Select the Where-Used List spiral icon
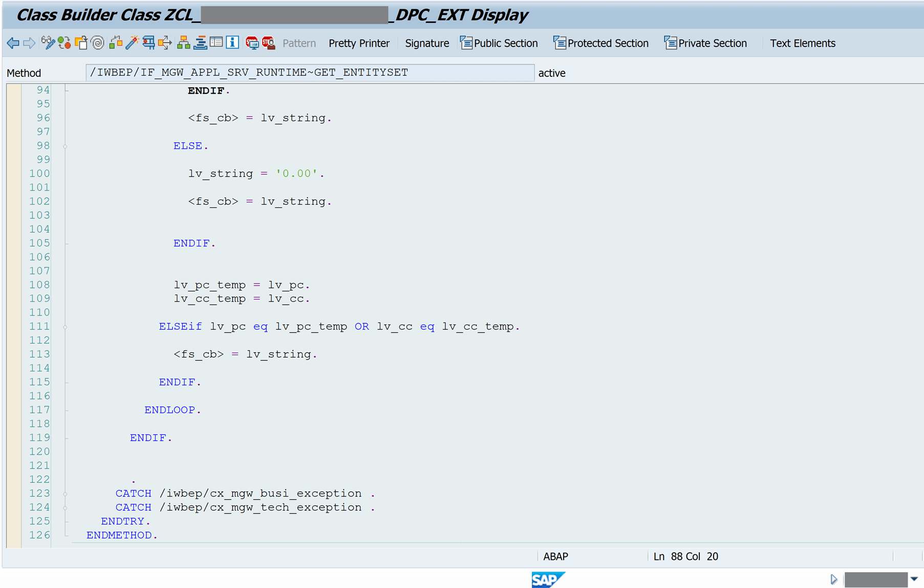Viewport: 924px width, 588px height. click(x=97, y=43)
